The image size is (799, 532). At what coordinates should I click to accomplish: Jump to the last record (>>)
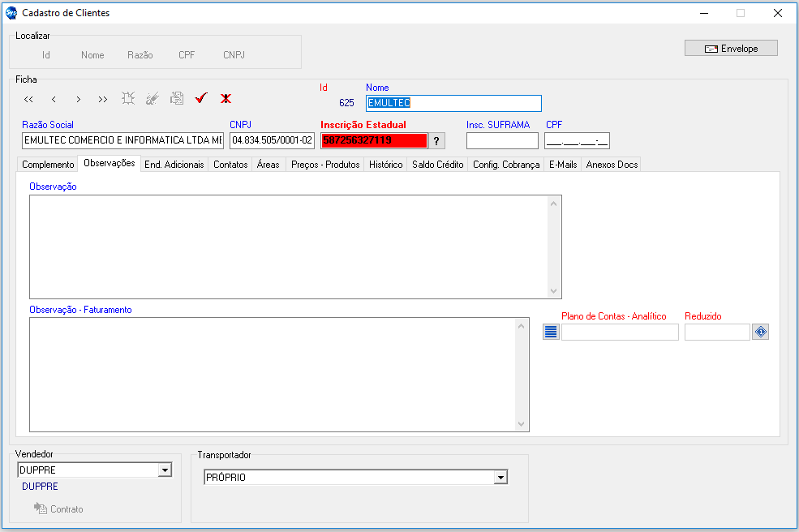click(103, 99)
